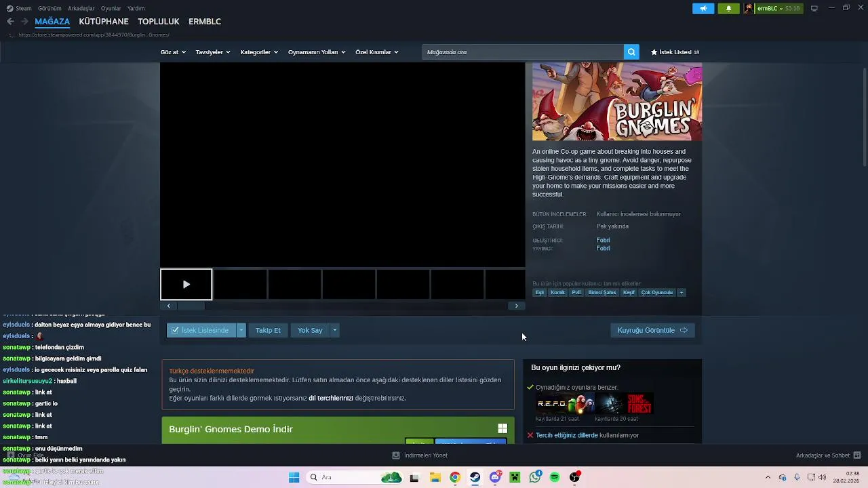Open Discord from taskbar
This screenshot has height=488, width=868.
pyautogui.click(x=495, y=477)
